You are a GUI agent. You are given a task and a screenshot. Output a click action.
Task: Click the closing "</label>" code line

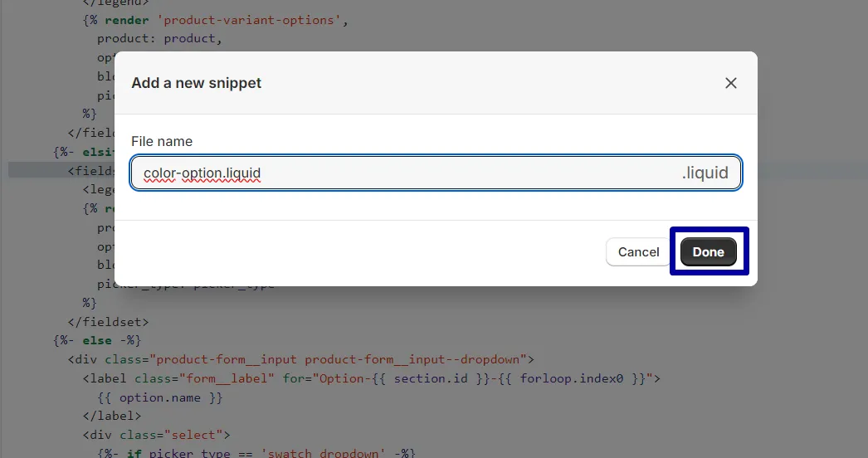pyautogui.click(x=112, y=416)
